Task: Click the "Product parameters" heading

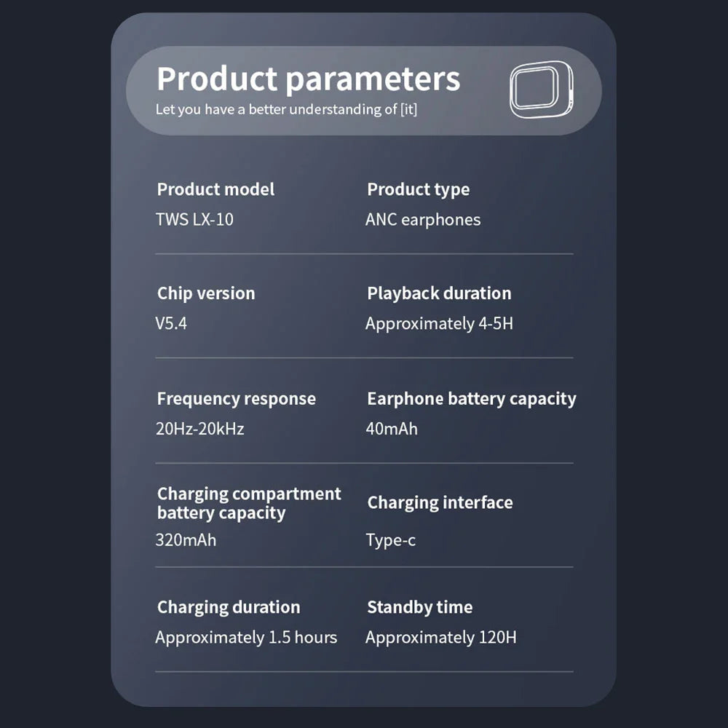Action: [x=308, y=79]
